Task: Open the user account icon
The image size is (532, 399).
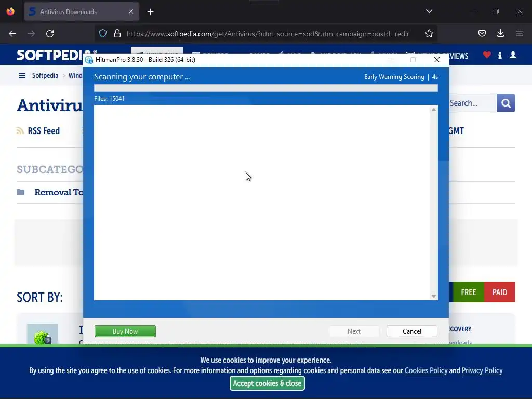Action: [x=513, y=55]
